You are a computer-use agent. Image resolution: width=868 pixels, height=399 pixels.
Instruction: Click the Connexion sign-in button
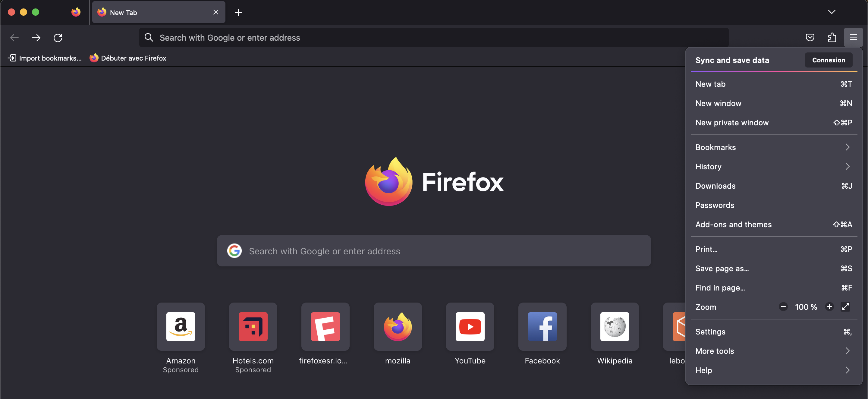pyautogui.click(x=829, y=60)
